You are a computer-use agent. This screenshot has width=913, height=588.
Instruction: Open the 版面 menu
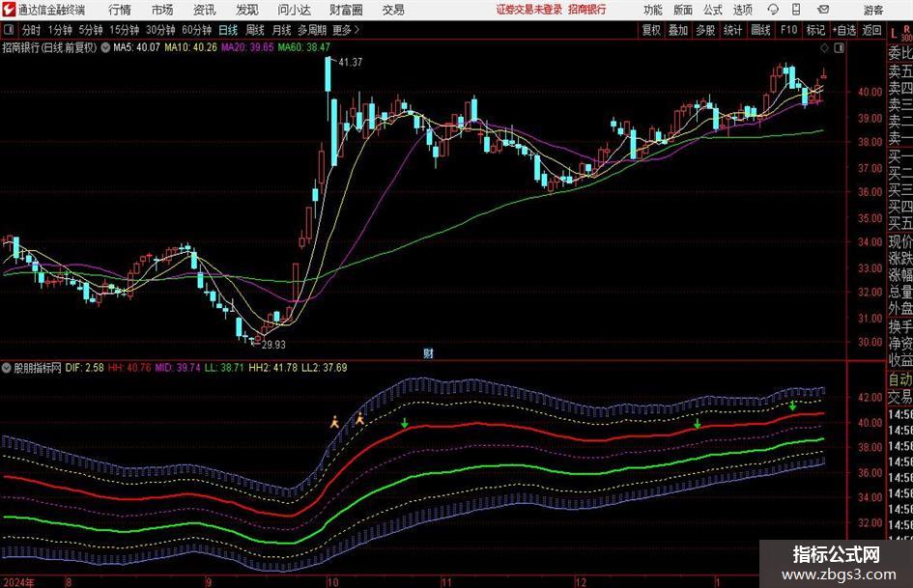(x=682, y=10)
